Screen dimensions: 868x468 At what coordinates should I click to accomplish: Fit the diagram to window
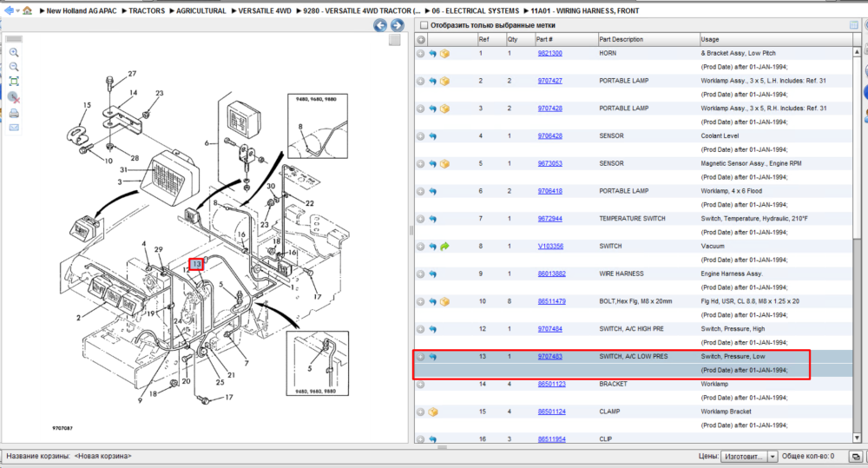pos(14,82)
